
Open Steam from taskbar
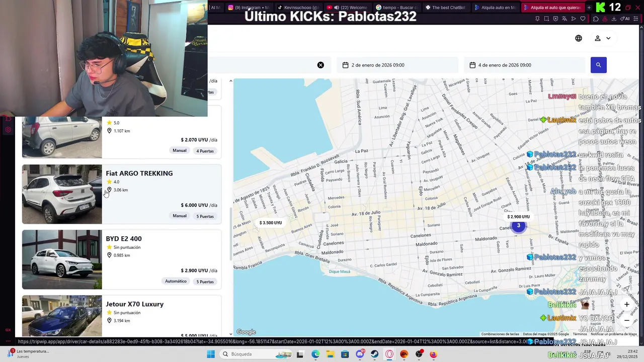[x=374, y=354]
